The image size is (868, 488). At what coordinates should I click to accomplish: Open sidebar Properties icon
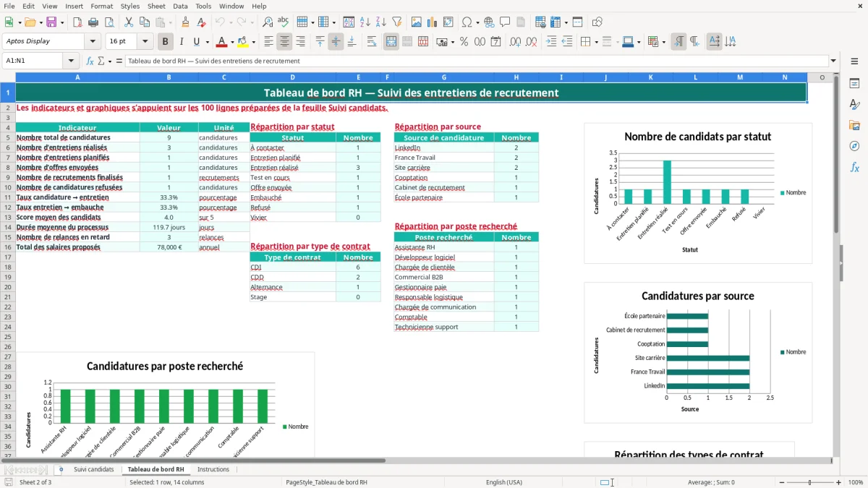(x=854, y=84)
